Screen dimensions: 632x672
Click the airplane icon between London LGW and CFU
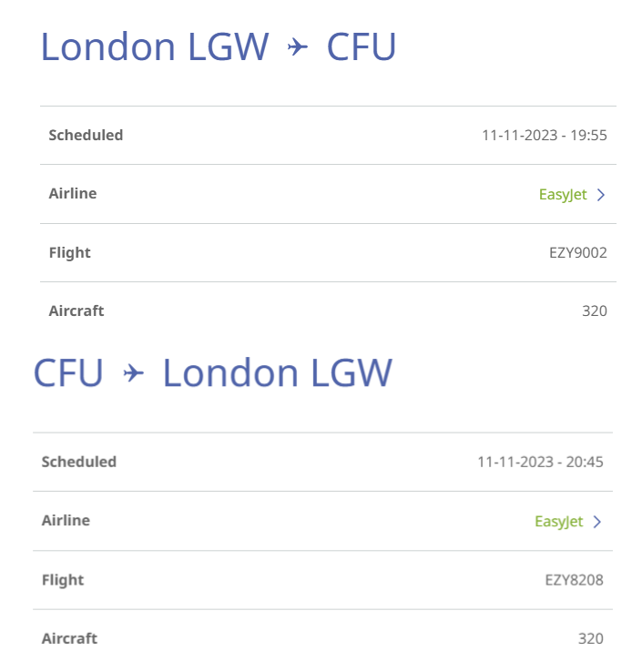[x=298, y=46]
